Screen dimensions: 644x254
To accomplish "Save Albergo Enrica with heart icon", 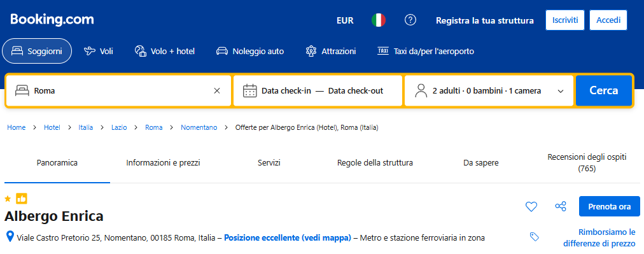I will [531, 206].
